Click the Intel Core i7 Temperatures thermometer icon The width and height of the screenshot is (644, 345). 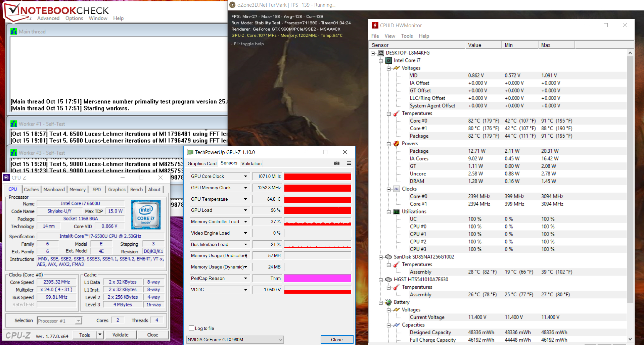coord(396,113)
